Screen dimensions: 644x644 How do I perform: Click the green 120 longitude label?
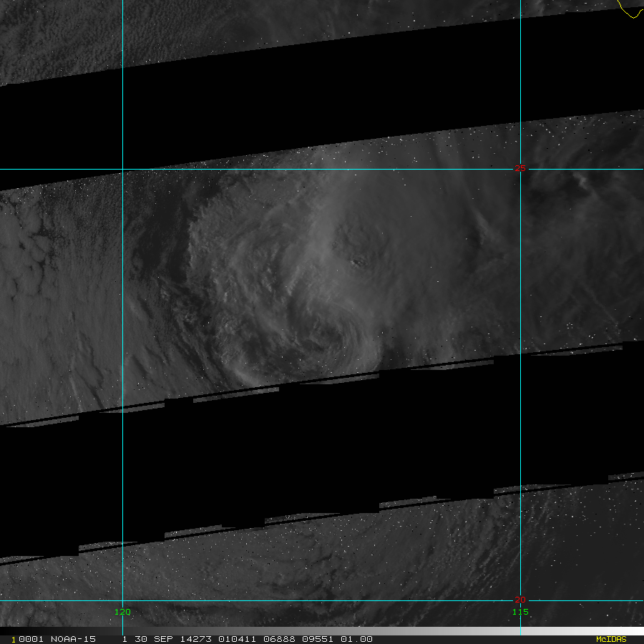pyautogui.click(x=122, y=612)
